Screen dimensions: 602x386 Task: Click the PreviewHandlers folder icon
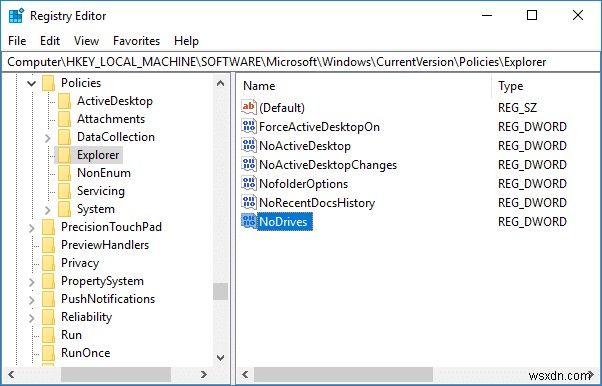tap(48, 245)
